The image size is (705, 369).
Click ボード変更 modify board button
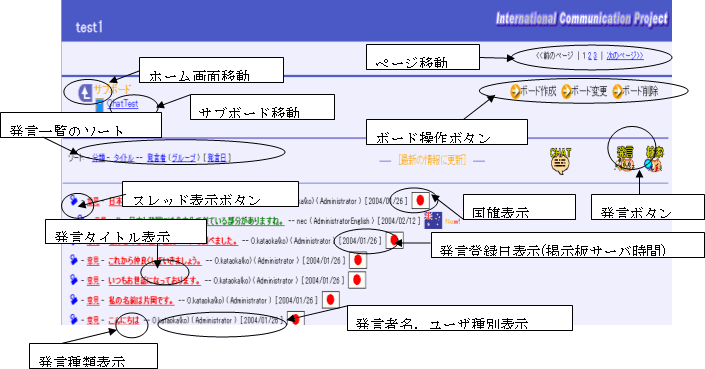tap(585, 91)
